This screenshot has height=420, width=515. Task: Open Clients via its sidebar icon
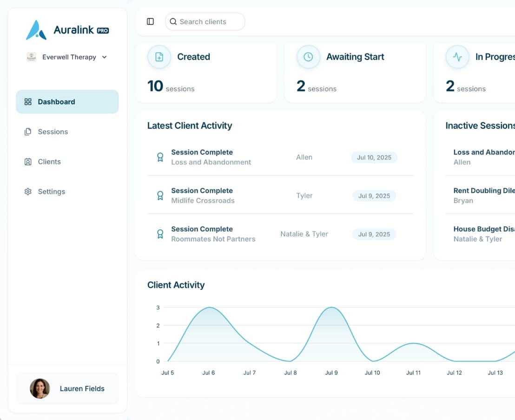[28, 161]
